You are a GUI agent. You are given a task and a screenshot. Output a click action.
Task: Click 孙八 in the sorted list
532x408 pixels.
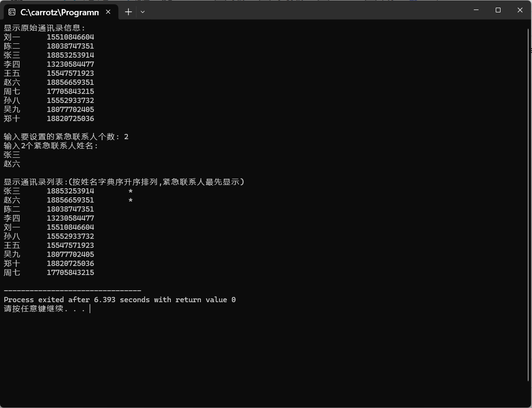(12, 236)
